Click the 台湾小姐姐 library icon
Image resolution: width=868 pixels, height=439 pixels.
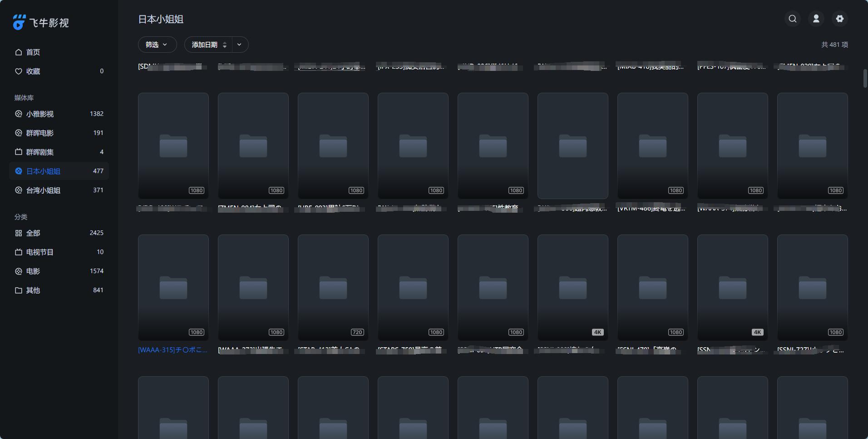(x=19, y=190)
